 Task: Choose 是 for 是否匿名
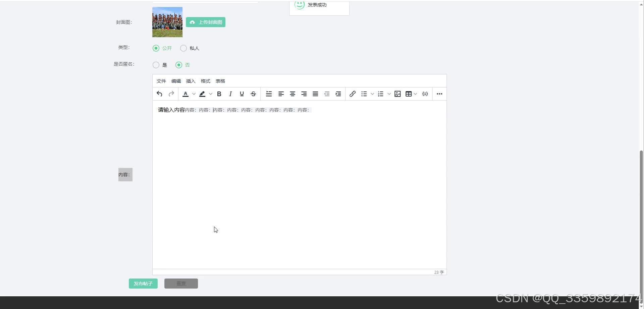click(x=156, y=65)
